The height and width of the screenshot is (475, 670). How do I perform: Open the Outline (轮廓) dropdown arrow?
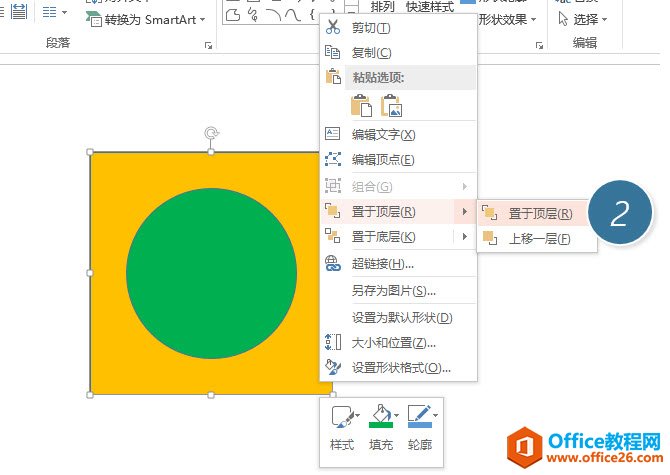click(x=435, y=415)
